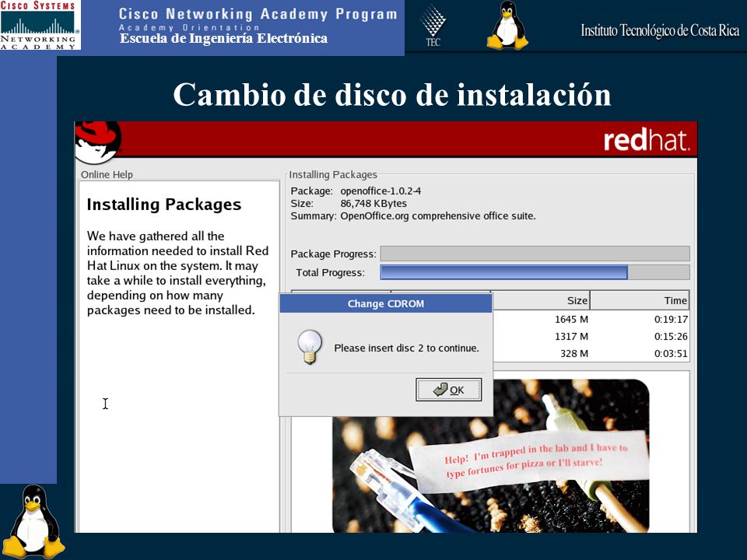This screenshot has height=560, width=747.
Task: Click the 86,748 KBytes size text
Action: (x=373, y=203)
